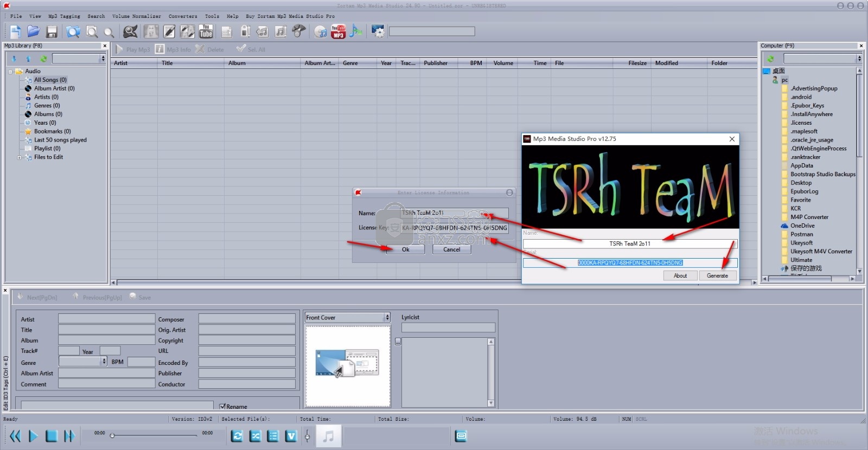
Task: Click the V icon in player bar
Action: [291, 436]
